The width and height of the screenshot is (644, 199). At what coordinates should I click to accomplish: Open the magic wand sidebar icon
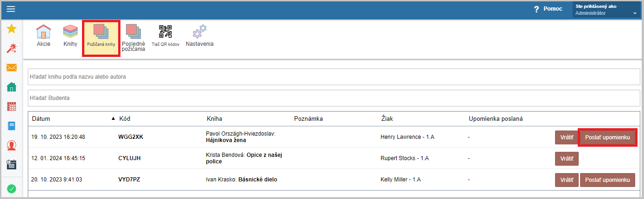(12, 48)
